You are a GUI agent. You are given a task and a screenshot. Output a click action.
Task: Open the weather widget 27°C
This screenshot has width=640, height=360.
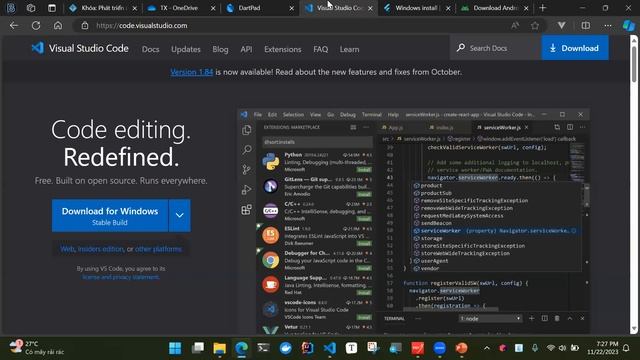point(37,348)
